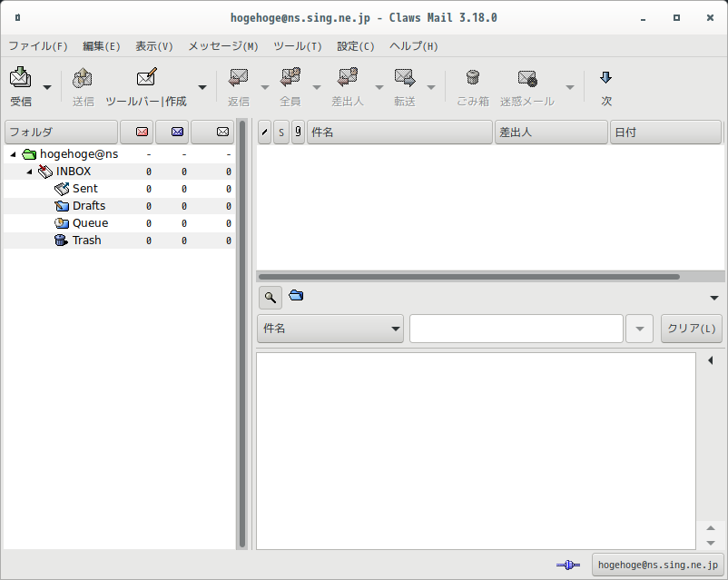Screen dimensions: 728x580
Task: Open the reply (返信) dropdown arrow
Action: (x=265, y=87)
